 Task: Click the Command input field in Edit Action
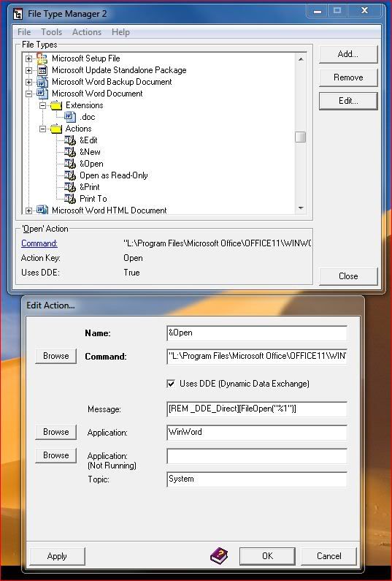tap(257, 356)
